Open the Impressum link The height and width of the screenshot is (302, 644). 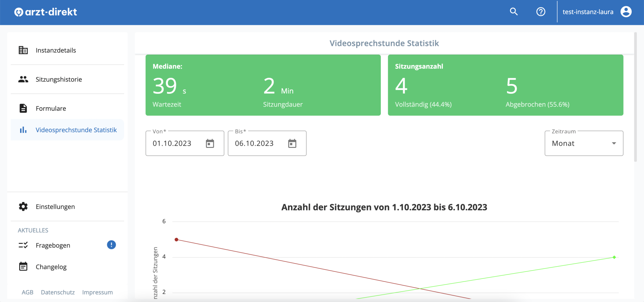tap(97, 292)
